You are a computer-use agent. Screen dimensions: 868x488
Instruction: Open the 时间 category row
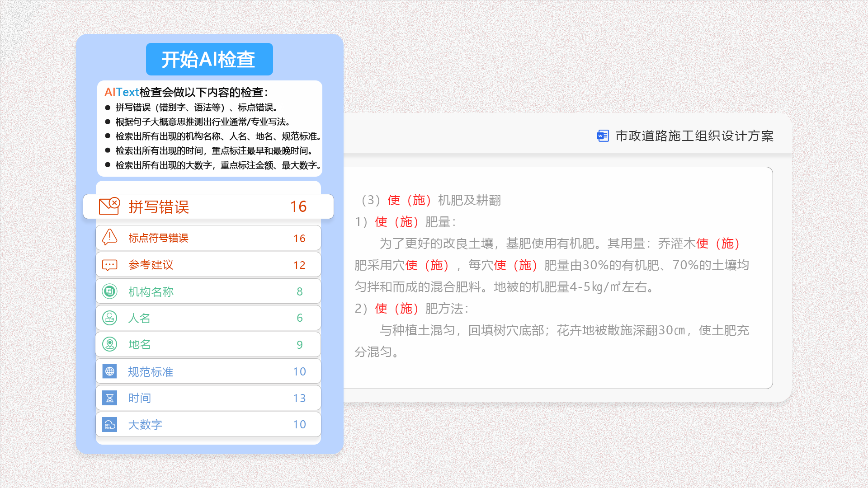pyautogui.click(x=208, y=398)
